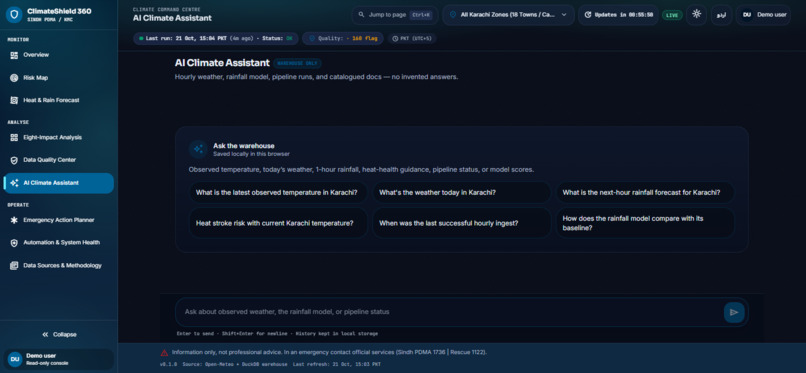Click the sparkle icon beside Ask the warehouse
The width and height of the screenshot is (806, 373).
pos(198,149)
